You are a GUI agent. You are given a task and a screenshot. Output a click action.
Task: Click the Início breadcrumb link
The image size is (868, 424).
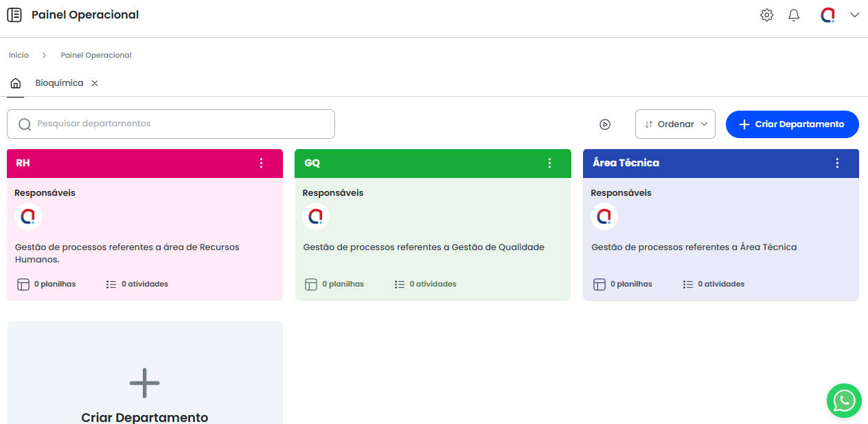pyautogui.click(x=19, y=55)
